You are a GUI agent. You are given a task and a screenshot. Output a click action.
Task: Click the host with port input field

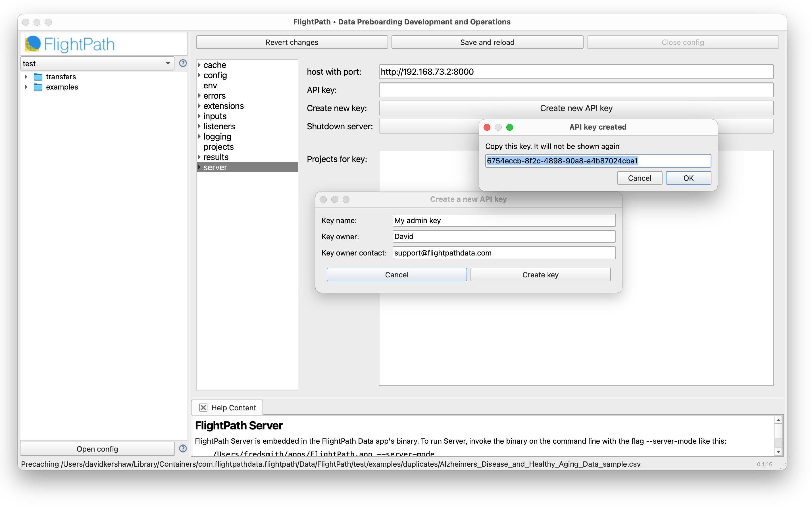576,72
